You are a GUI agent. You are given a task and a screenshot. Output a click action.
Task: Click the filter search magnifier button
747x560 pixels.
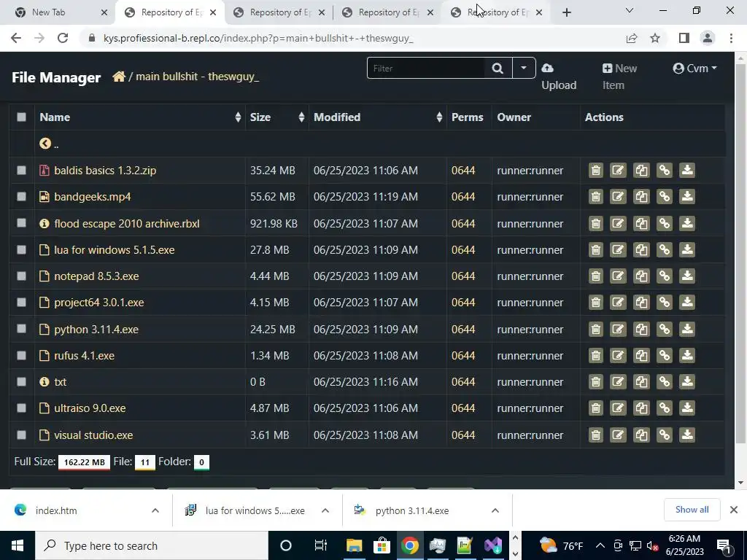tap(498, 68)
